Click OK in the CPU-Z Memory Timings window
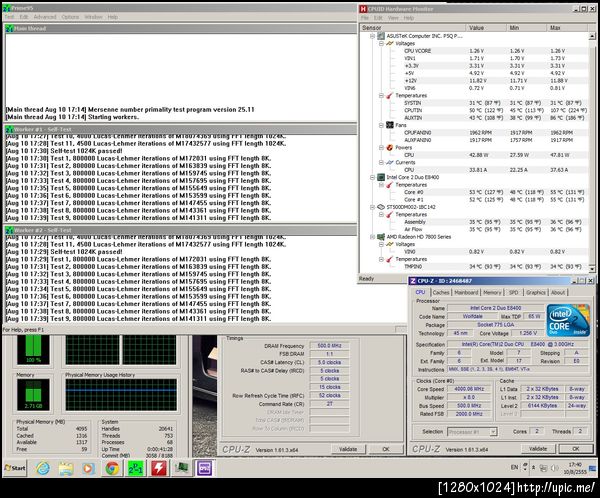 click(386, 449)
